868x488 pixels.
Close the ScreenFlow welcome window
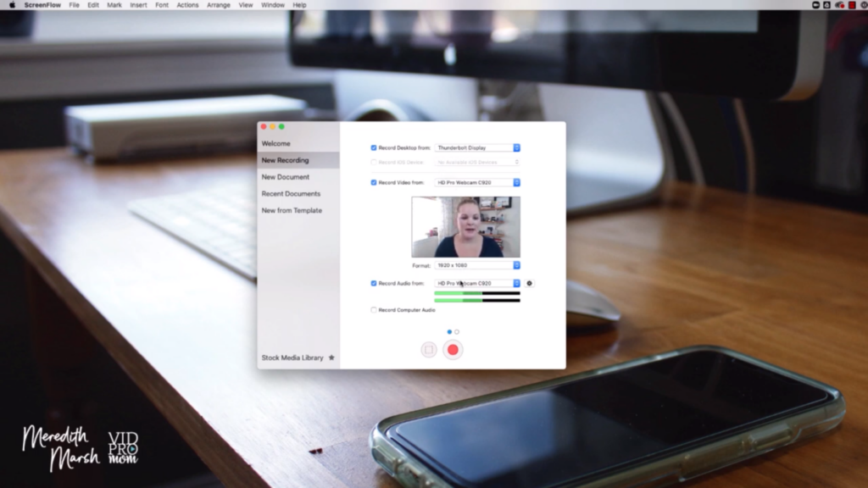[x=264, y=127]
